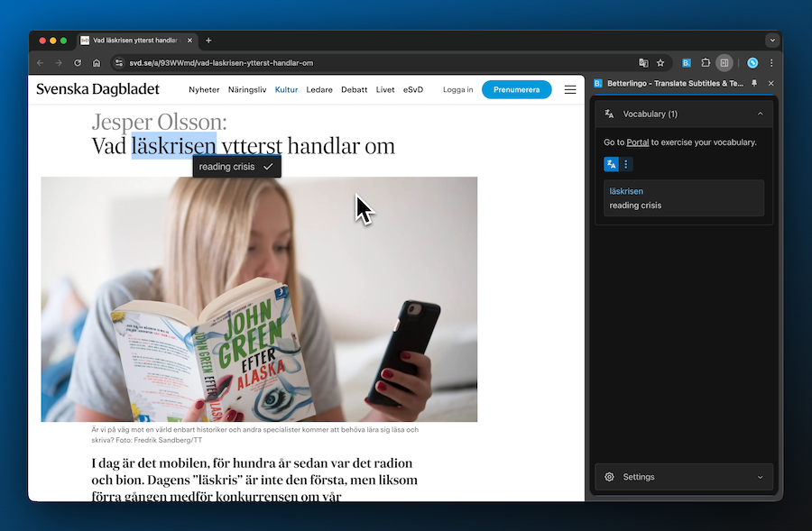Click the reading crisis translation popup text
Viewport: 812px width, 531px height.
226,167
